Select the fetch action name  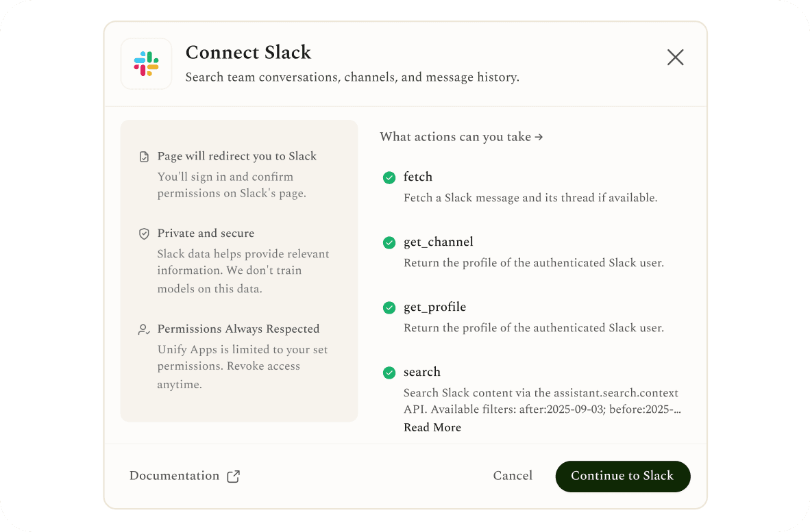click(418, 177)
